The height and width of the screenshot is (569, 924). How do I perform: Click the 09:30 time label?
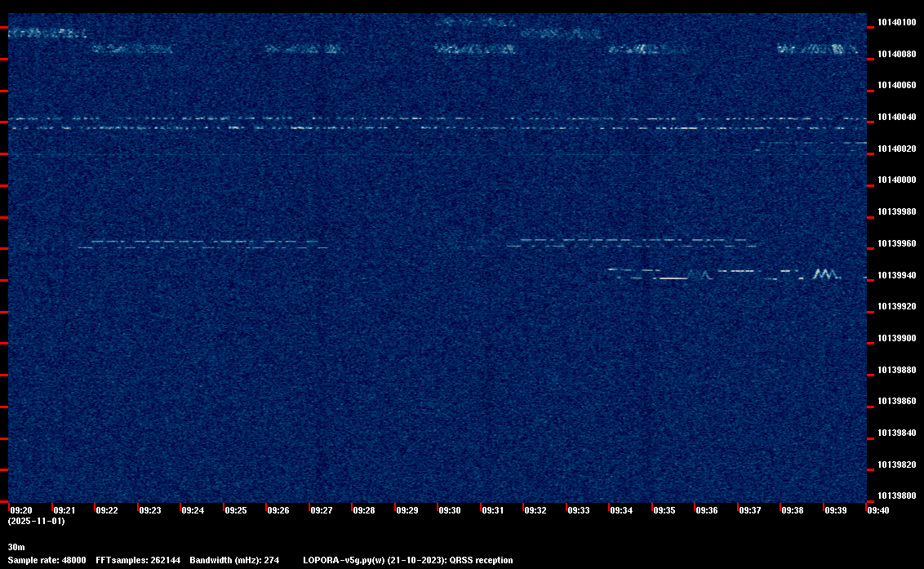pos(450,510)
